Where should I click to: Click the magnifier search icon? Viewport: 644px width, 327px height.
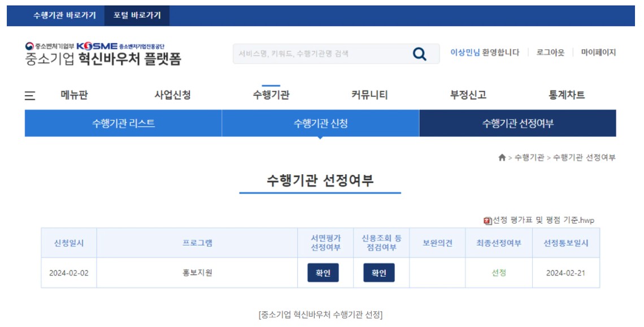419,54
